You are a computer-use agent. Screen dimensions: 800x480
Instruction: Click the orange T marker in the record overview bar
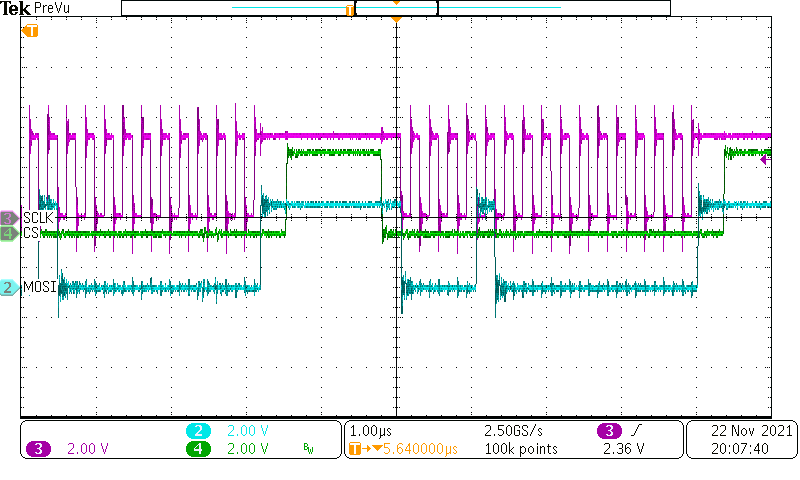coord(349,10)
